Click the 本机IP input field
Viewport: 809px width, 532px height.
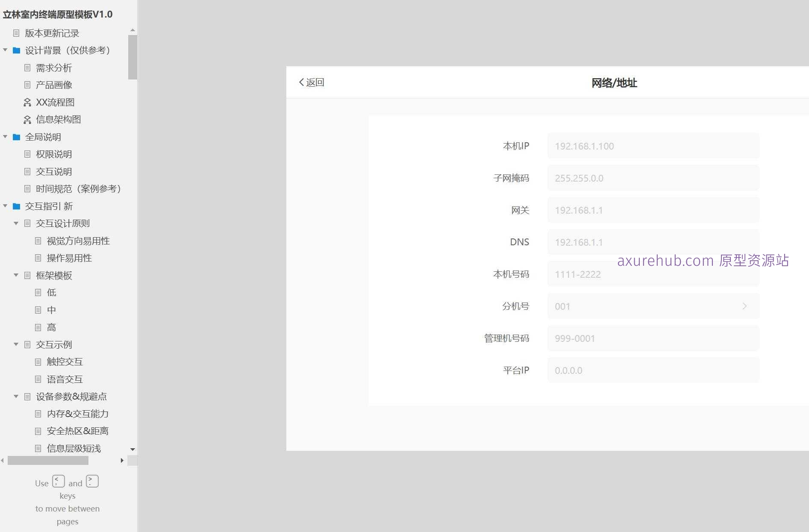(653, 146)
